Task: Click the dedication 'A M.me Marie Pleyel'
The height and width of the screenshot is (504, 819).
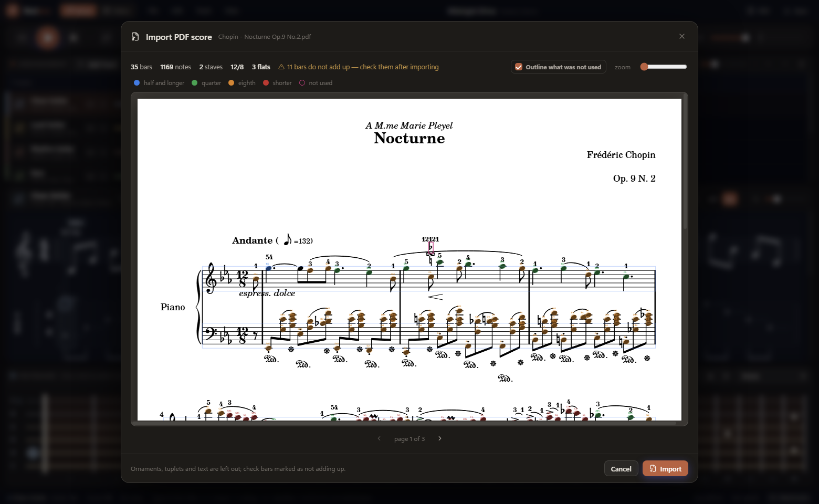Action: click(x=409, y=125)
